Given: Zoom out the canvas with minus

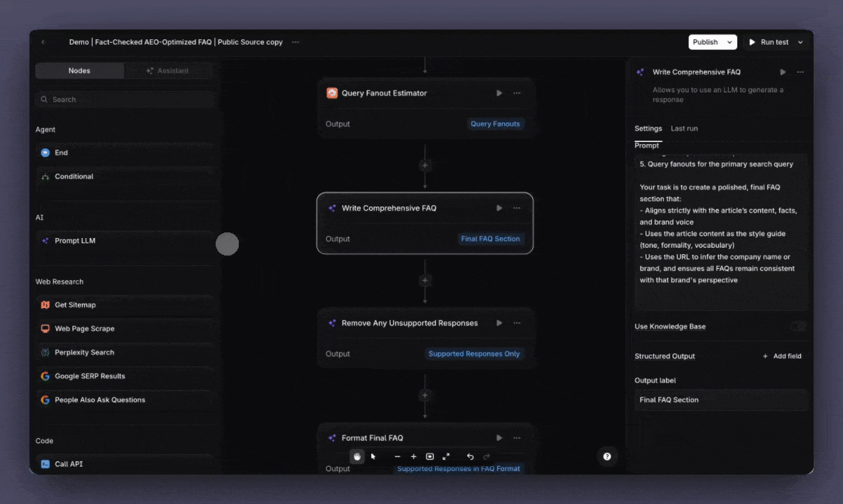Looking at the screenshot, I should point(398,456).
